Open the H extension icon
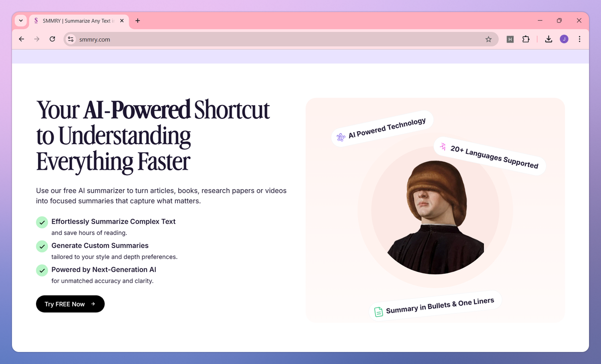 510,39
